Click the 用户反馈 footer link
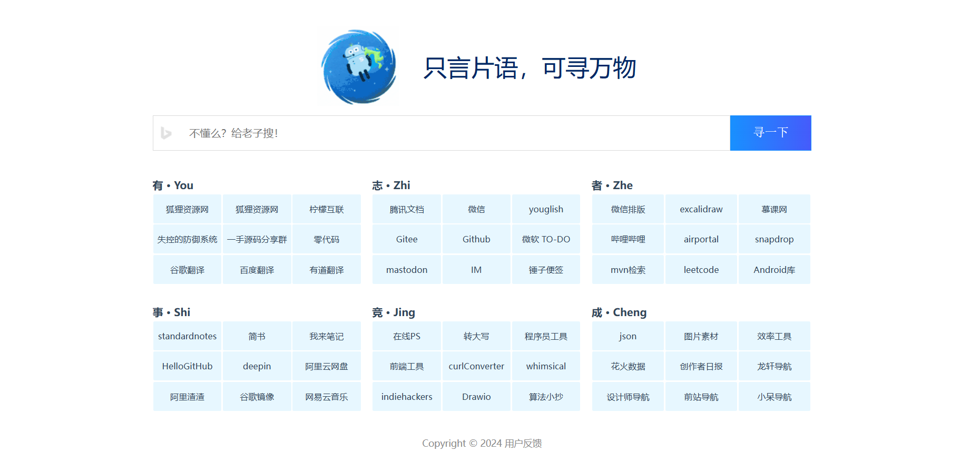 pos(523,444)
